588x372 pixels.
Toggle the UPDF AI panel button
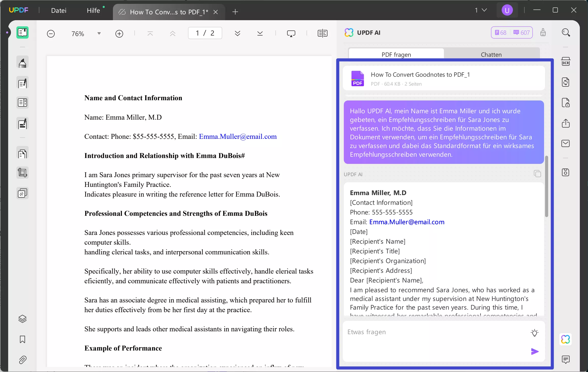pyautogui.click(x=566, y=339)
